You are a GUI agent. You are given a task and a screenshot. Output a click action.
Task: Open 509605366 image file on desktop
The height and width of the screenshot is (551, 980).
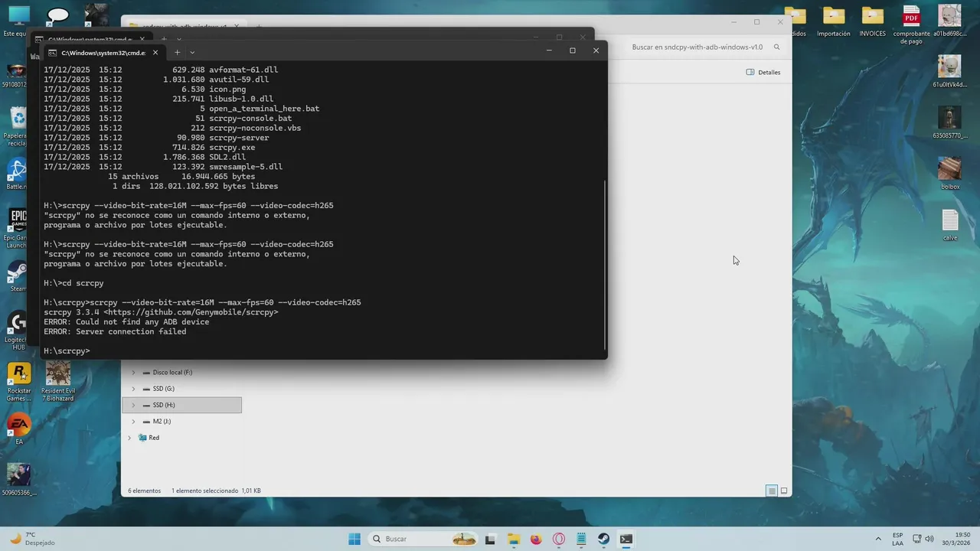tap(18, 481)
